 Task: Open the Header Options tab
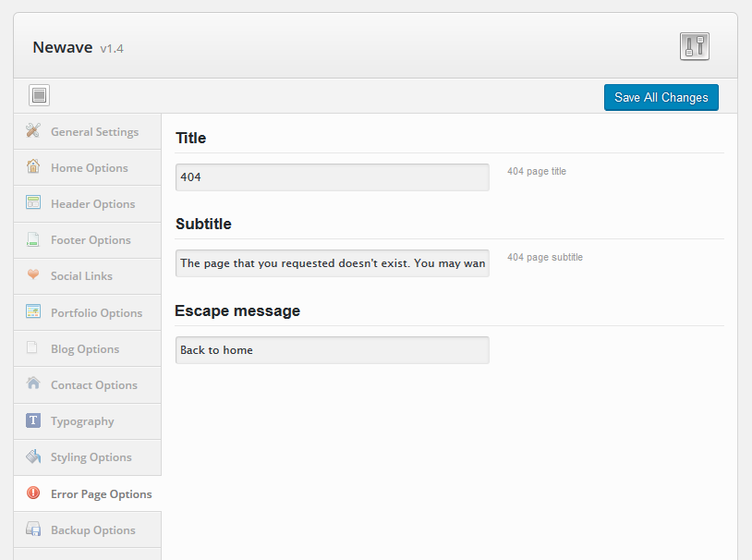(x=87, y=204)
